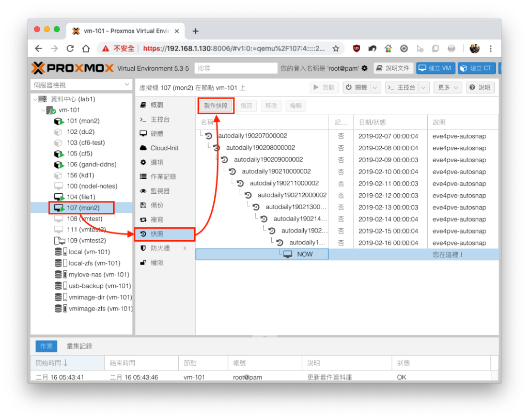The width and height of the screenshot is (529, 420).
Task: Select VM 105 (cf5) in tree
Action: tap(80, 153)
